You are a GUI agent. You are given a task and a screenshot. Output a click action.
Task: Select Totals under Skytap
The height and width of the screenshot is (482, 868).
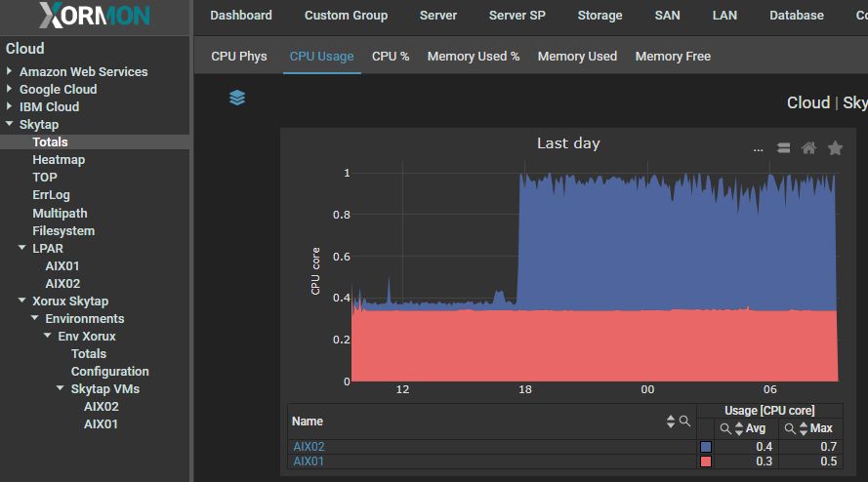pos(50,142)
